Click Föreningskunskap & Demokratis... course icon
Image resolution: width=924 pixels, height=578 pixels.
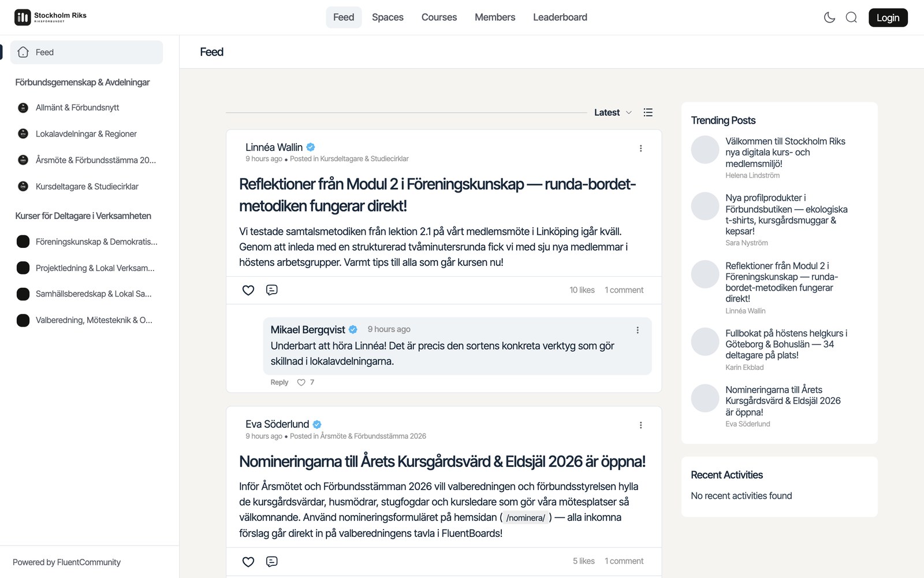(23, 242)
